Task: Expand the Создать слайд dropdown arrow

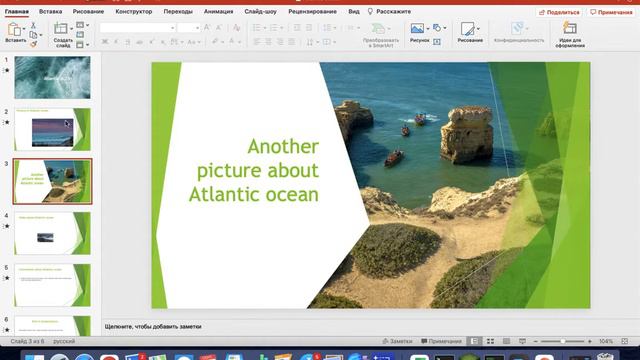Action: 71,29
